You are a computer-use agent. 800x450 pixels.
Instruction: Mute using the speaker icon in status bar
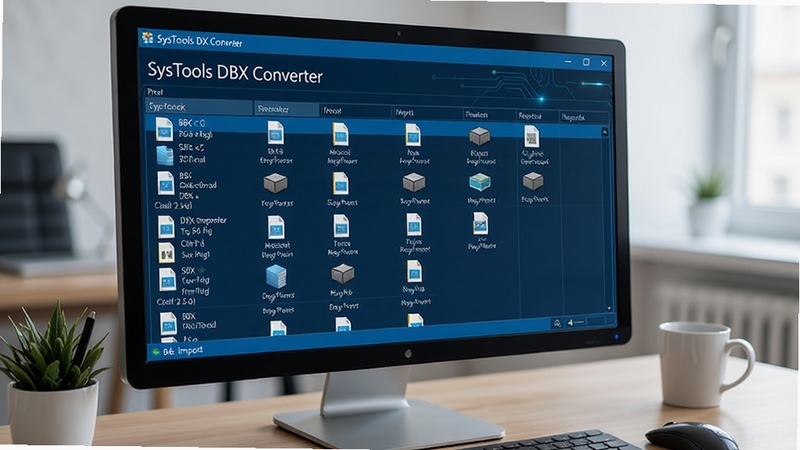click(x=570, y=322)
